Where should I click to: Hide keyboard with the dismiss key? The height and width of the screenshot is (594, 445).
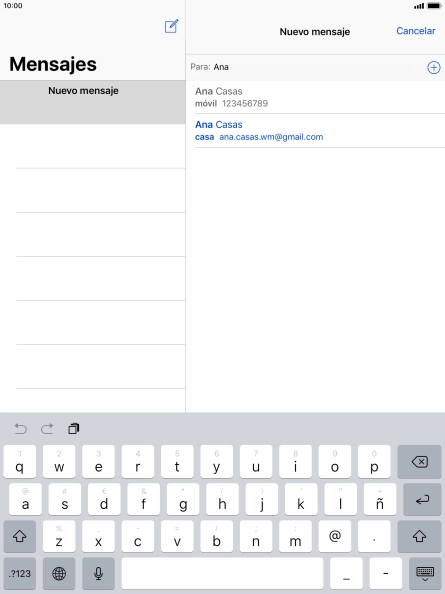[425, 573]
